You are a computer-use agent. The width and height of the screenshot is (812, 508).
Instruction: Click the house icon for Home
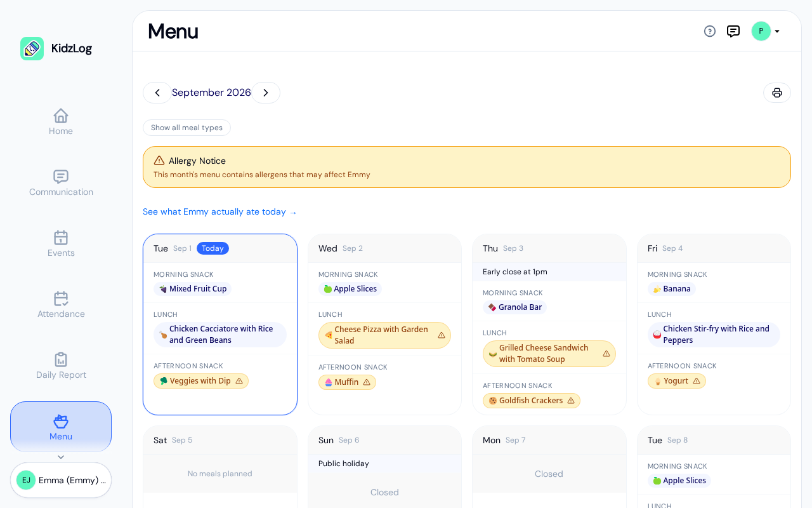pyautogui.click(x=61, y=116)
